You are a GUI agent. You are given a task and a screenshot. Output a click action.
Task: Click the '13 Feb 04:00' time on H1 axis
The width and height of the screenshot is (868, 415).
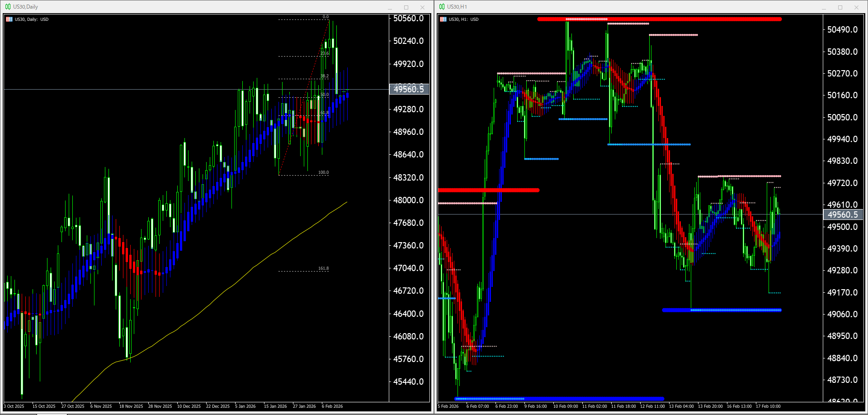click(x=681, y=406)
